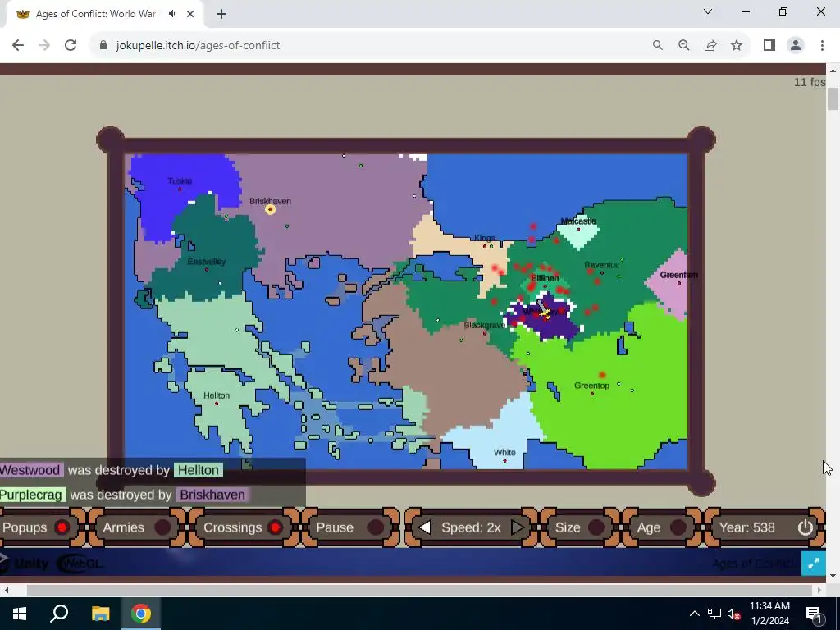Click Purplecrag in the event log
The height and width of the screenshot is (630, 840).
click(32, 495)
